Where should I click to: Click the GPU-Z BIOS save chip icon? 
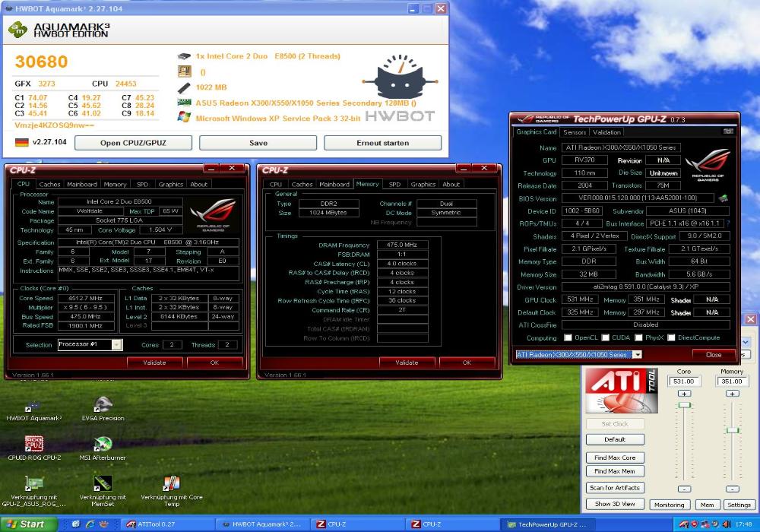pos(723,198)
